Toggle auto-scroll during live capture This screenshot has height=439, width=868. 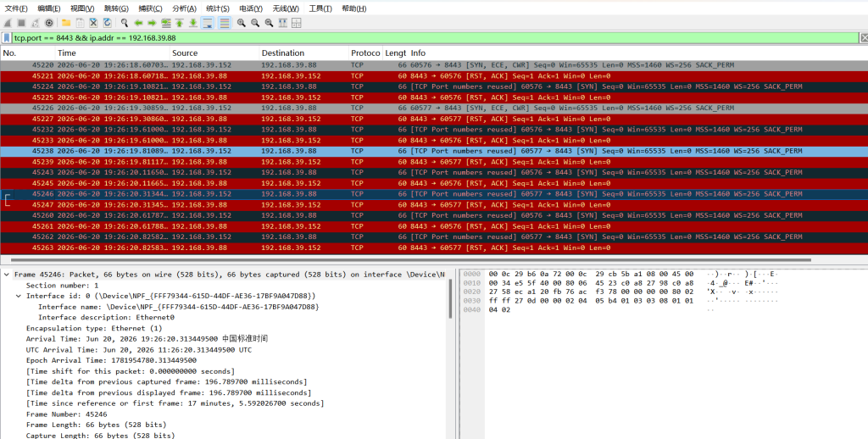pyautogui.click(x=208, y=23)
